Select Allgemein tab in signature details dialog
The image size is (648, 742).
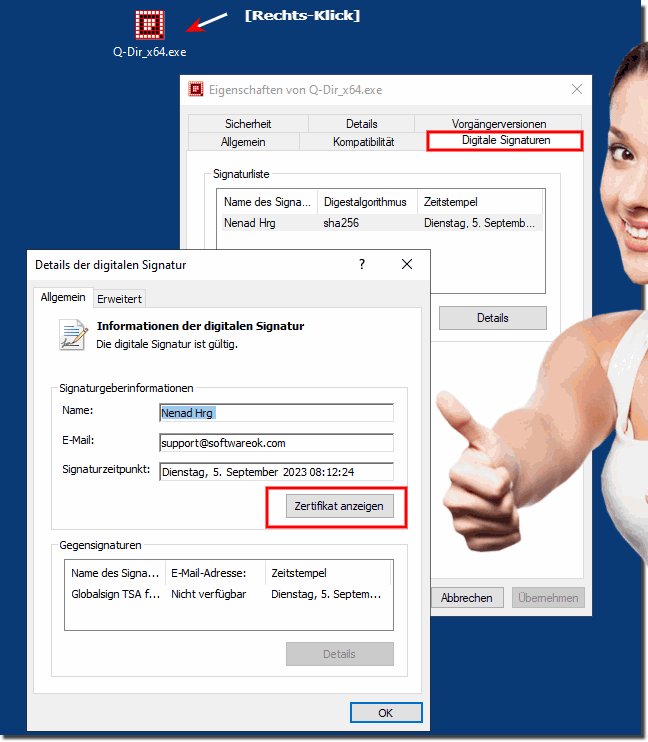(63, 297)
